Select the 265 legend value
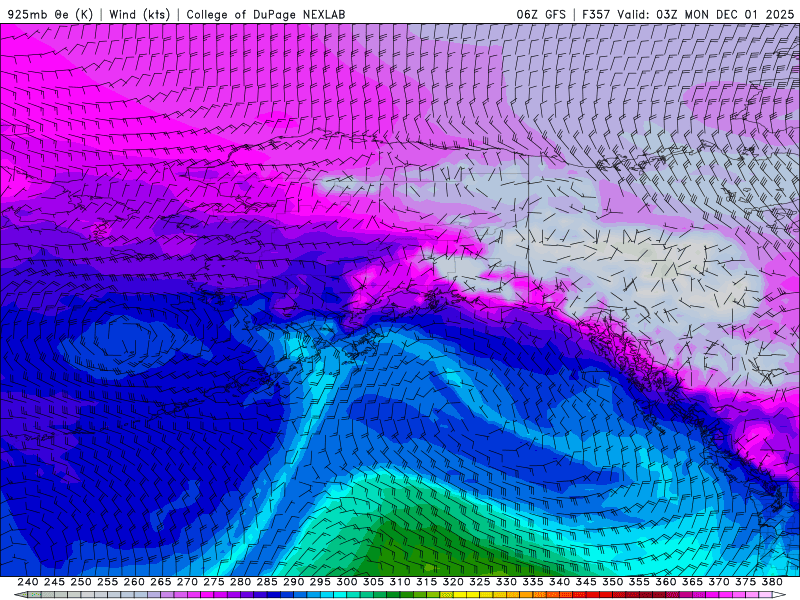 click(x=160, y=582)
